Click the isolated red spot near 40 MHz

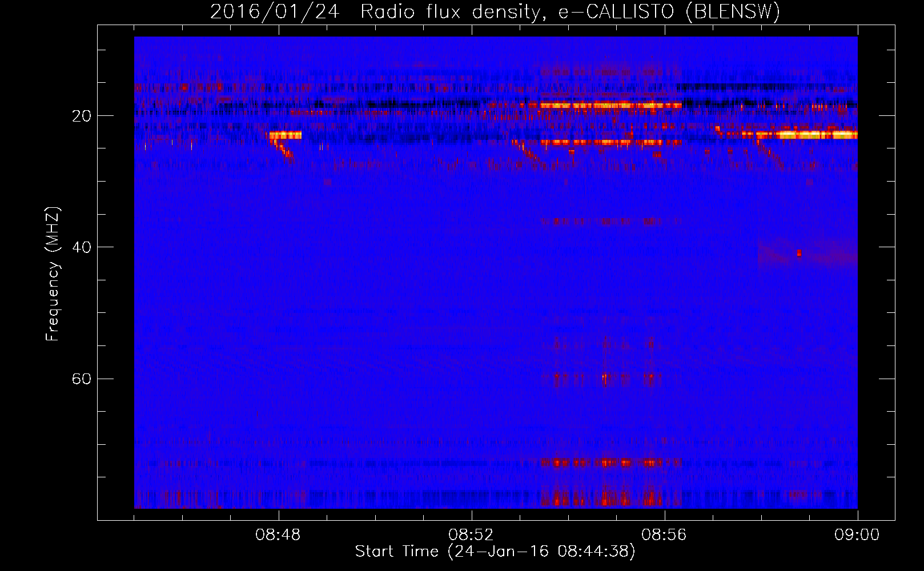(799, 253)
